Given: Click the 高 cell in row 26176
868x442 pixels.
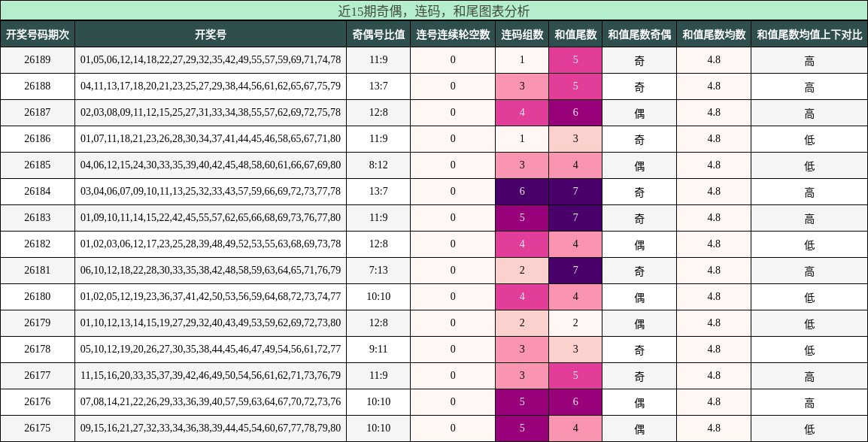Looking at the screenshot, I should 809,401.
